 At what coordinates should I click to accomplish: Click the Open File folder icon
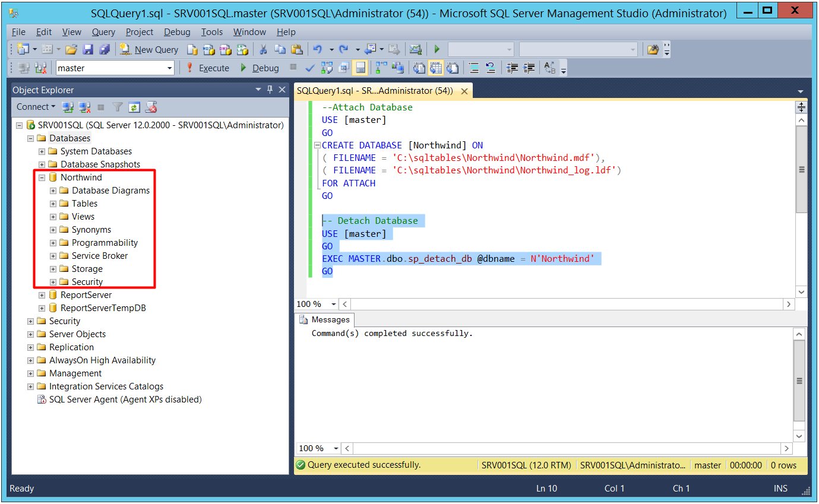71,50
